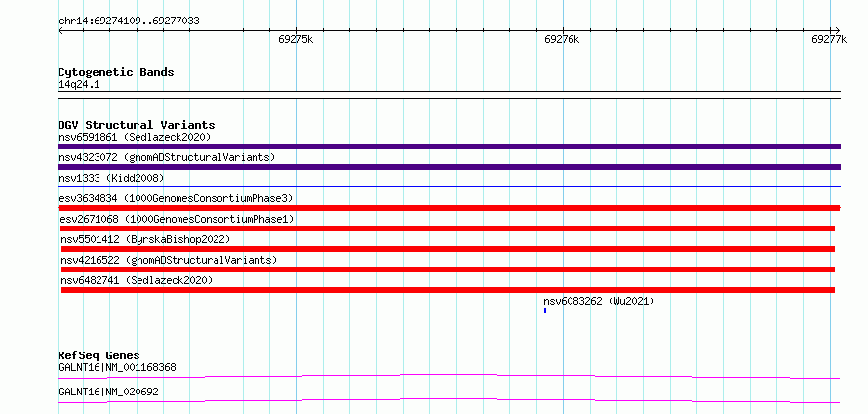Click the 69275k ruler tick label

[296, 39]
